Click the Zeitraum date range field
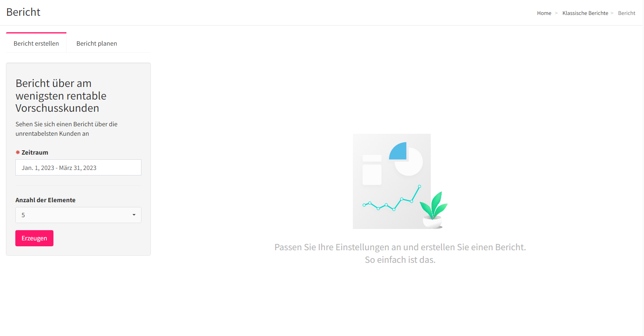This screenshot has width=644, height=336. 78,168
